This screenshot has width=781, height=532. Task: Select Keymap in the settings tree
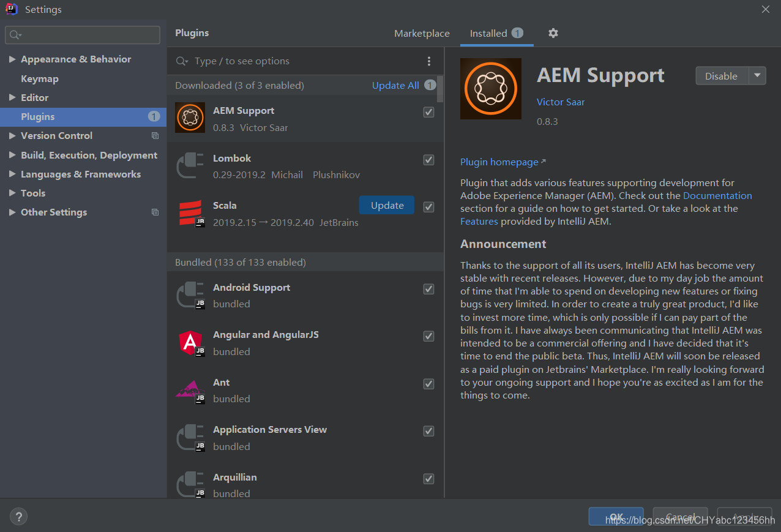tap(40, 79)
